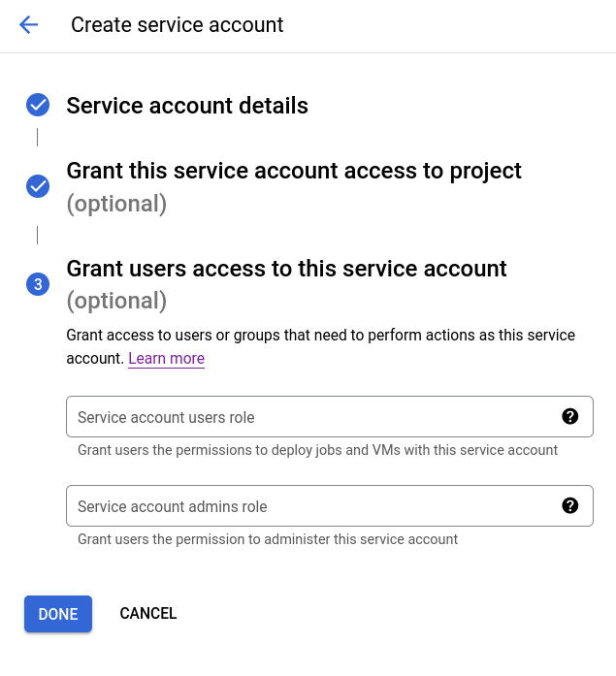The image size is (616, 676).
Task: Select Grant users access to this service account heading
Action: (286, 268)
